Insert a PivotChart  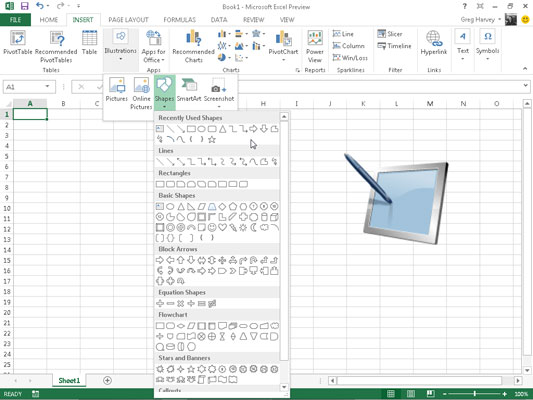(283, 46)
